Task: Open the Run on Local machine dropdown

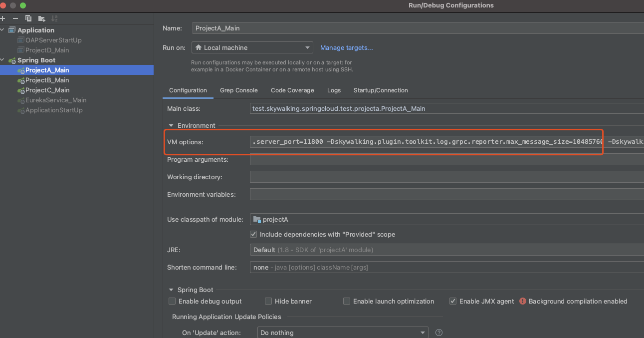Action: coord(252,47)
